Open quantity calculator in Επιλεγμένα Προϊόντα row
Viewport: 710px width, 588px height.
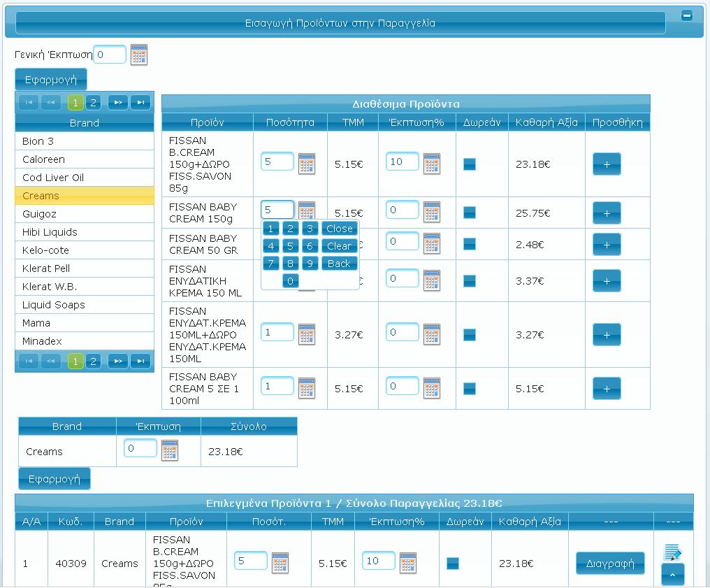(x=280, y=563)
